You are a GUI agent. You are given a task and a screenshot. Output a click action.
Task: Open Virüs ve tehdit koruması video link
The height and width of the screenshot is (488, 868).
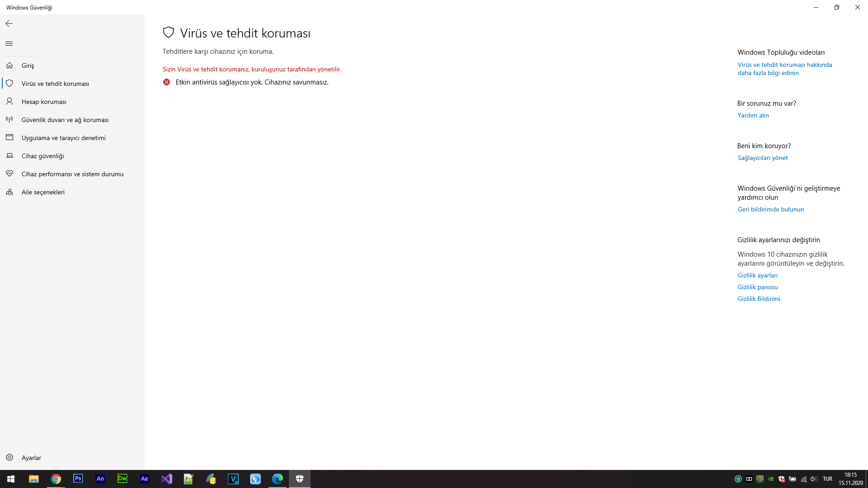point(785,69)
